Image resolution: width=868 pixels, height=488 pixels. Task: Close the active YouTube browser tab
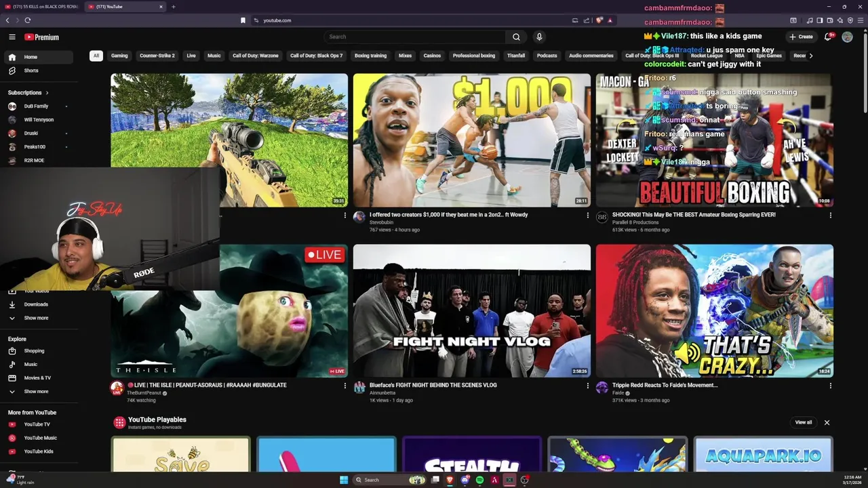(x=161, y=7)
